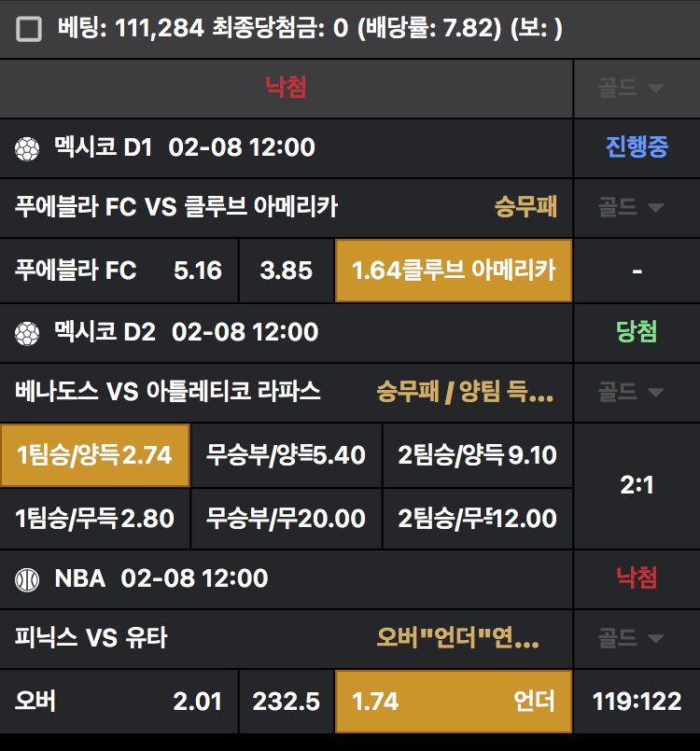Select 1.64 클루브 아메리카 odds button

pyautogui.click(x=454, y=271)
